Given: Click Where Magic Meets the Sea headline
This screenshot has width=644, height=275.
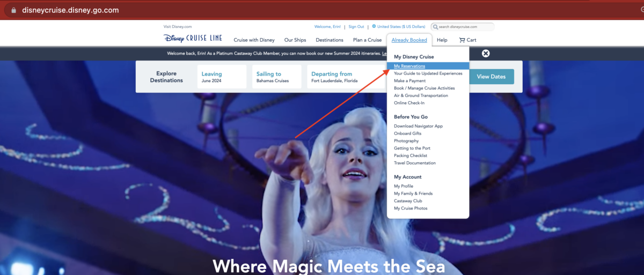Looking at the screenshot, I should (x=329, y=266).
